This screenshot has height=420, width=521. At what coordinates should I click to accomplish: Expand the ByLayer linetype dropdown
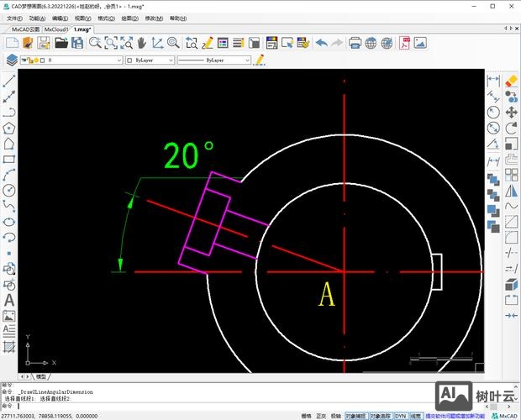pyautogui.click(x=214, y=60)
